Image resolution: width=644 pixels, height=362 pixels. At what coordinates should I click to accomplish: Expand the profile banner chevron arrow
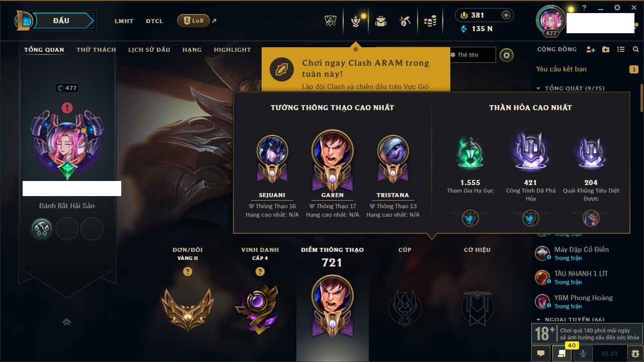[67, 322]
